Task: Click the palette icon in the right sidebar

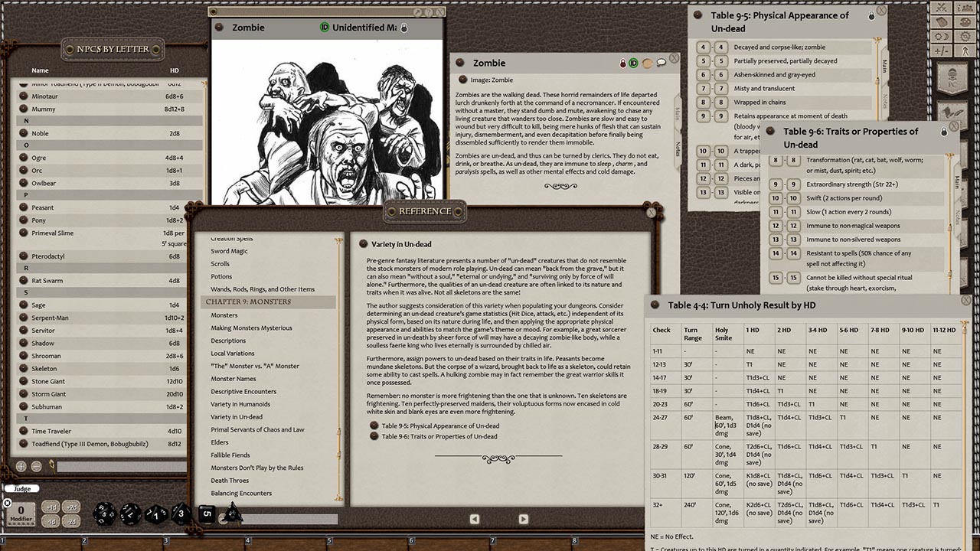Action: coord(965,22)
